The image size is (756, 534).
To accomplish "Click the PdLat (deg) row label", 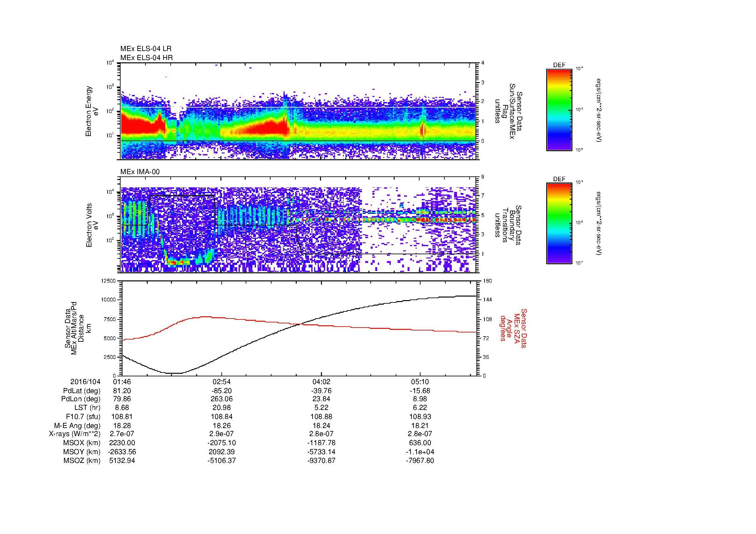I will pos(82,391).
